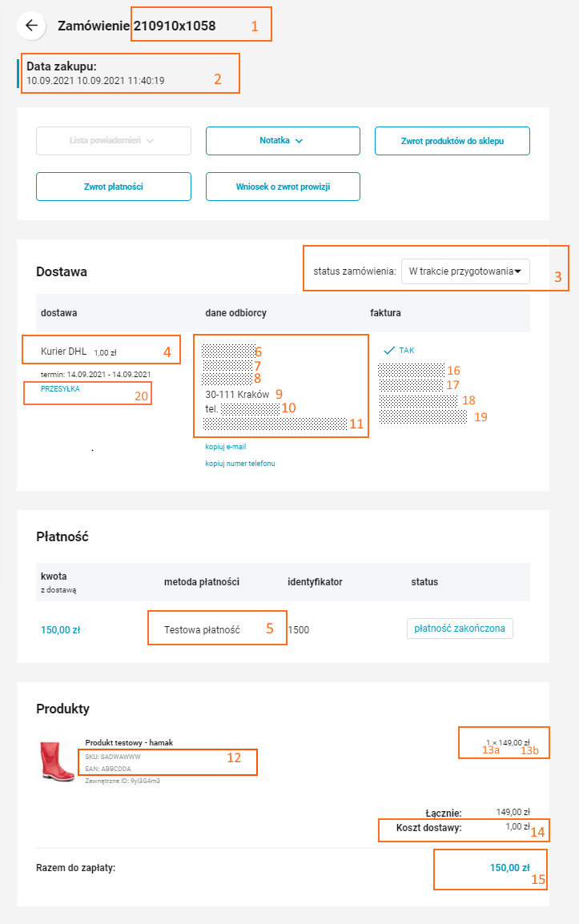This screenshot has height=924, width=579.
Task: Click the payment identifier 1500
Action: click(x=299, y=630)
